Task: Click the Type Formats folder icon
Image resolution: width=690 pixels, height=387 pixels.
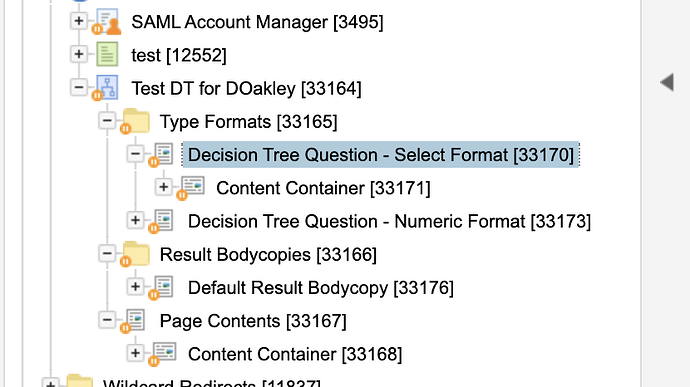Action: coord(135,121)
